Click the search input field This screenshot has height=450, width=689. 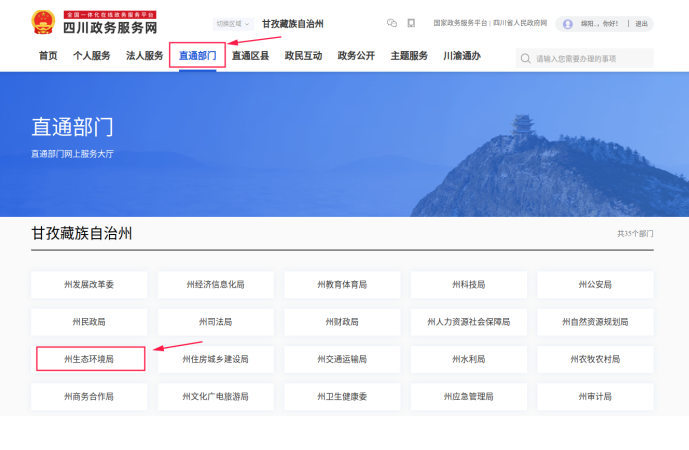(x=590, y=59)
